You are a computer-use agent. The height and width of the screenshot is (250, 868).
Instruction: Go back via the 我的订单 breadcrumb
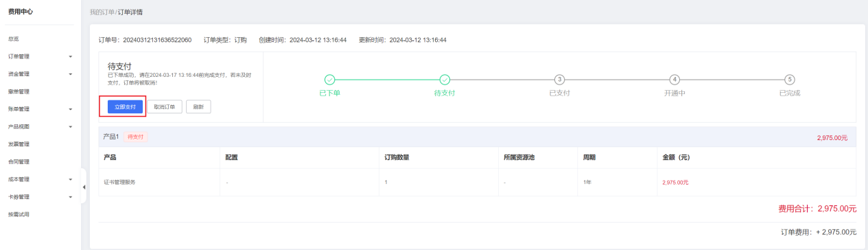tap(102, 12)
